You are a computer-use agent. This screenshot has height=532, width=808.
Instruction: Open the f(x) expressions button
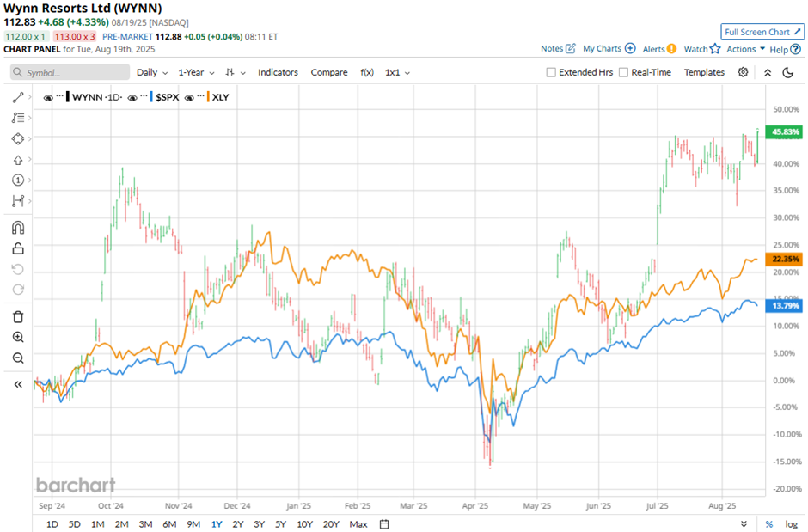(x=367, y=72)
